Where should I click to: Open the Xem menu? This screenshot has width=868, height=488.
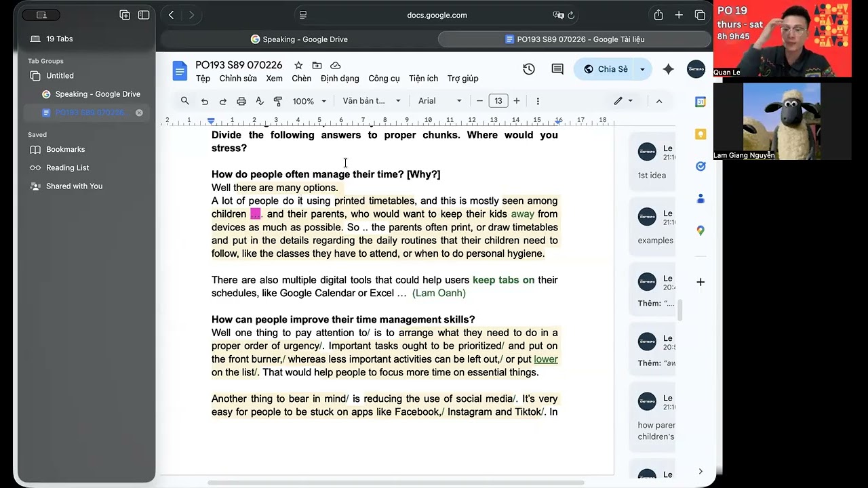274,79
